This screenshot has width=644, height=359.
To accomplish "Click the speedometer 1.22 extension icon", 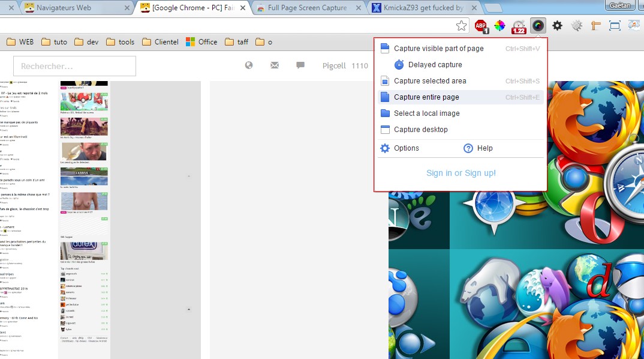I will [519, 25].
